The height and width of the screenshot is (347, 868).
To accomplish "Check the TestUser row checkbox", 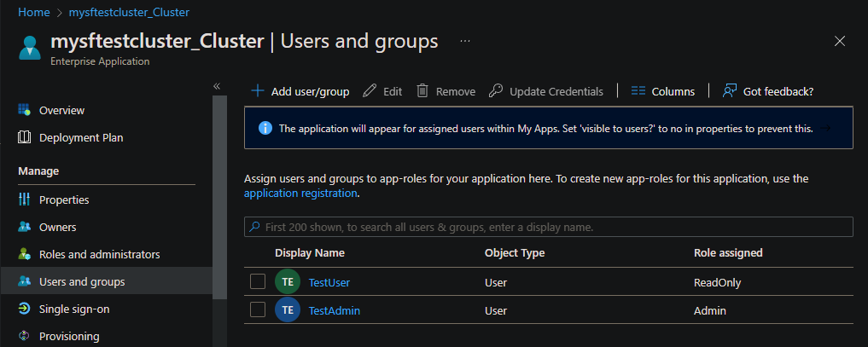I will pyautogui.click(x=258, y=282).
